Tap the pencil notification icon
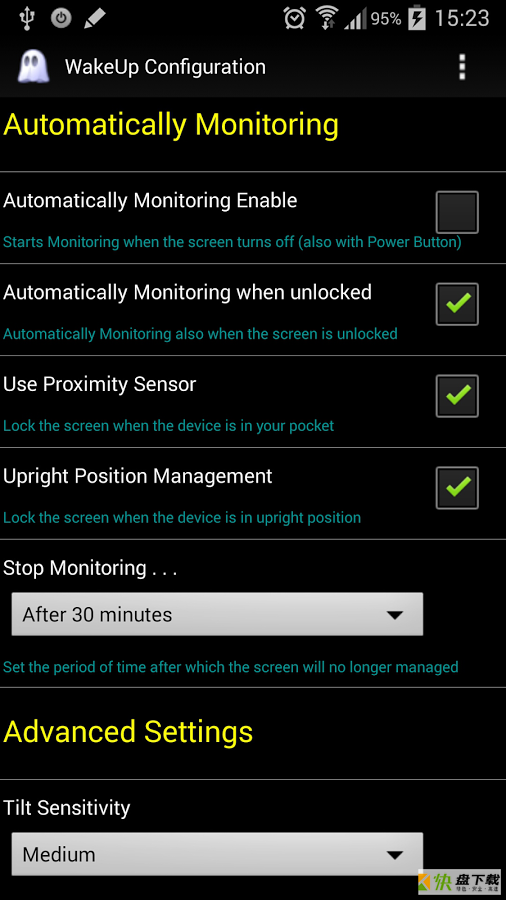This screenshot has height=900, width=506. coord(94,19)
